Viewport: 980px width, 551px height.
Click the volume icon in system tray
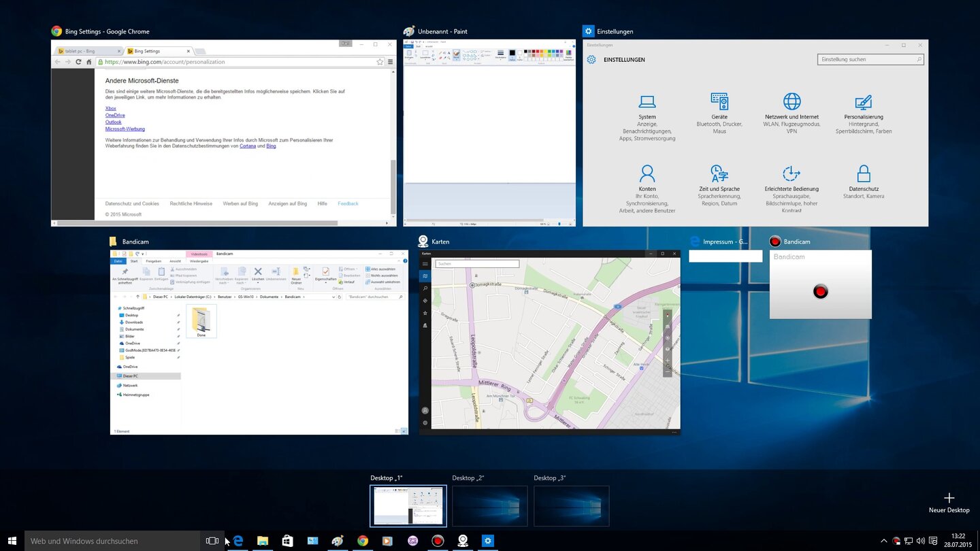tap(921, 541)
